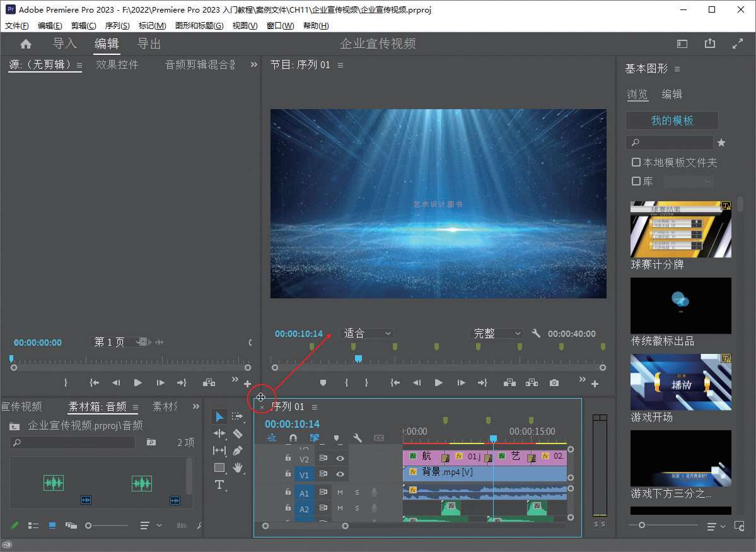The image size is (756, 552).
Task: Select the Type tool
Action: click(x=219, y=484)
